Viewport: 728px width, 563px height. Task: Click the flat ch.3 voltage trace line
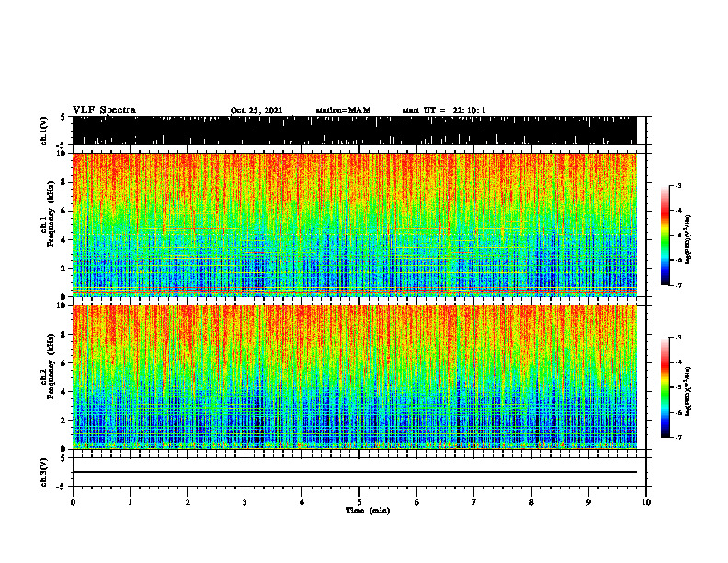pos(355,472)
